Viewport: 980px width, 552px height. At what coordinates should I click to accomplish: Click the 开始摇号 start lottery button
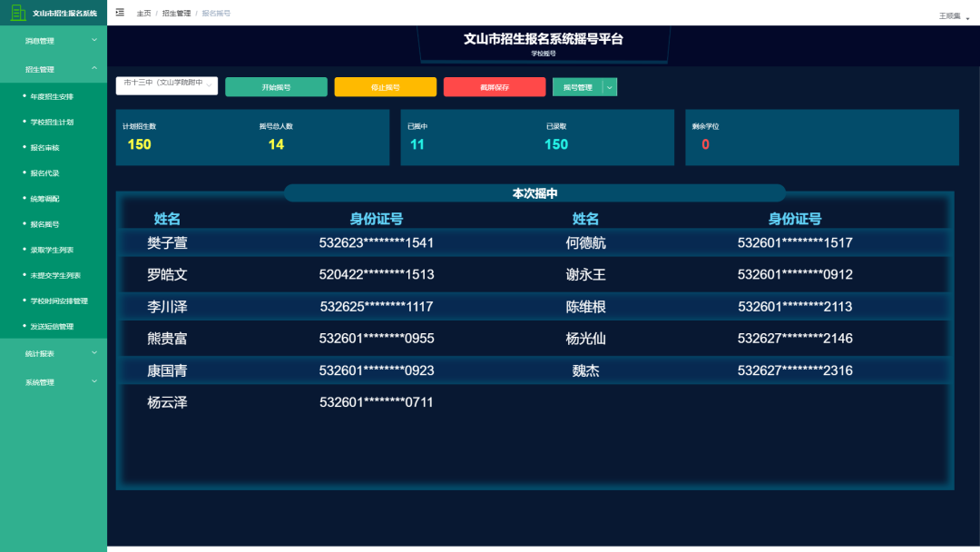278,87
